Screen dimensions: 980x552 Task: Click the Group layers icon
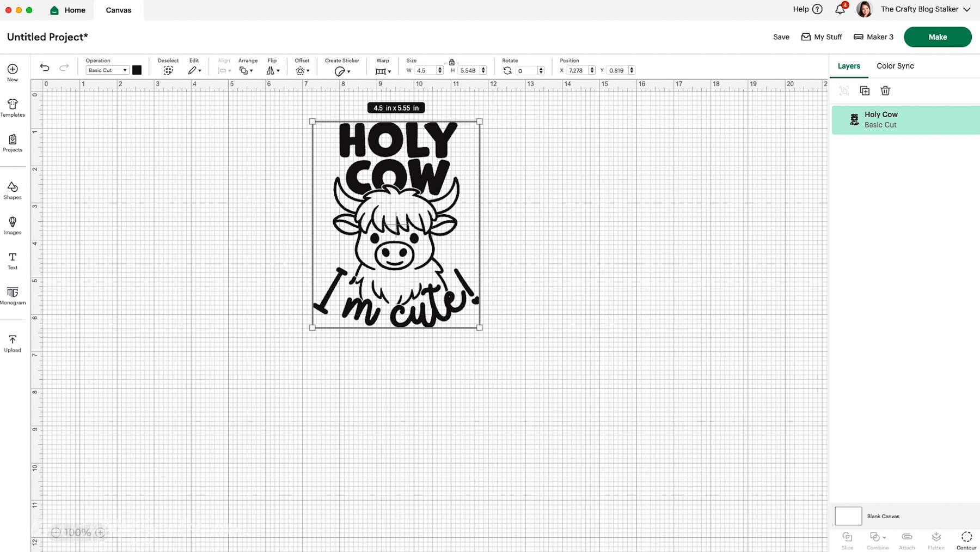[844, 90]
